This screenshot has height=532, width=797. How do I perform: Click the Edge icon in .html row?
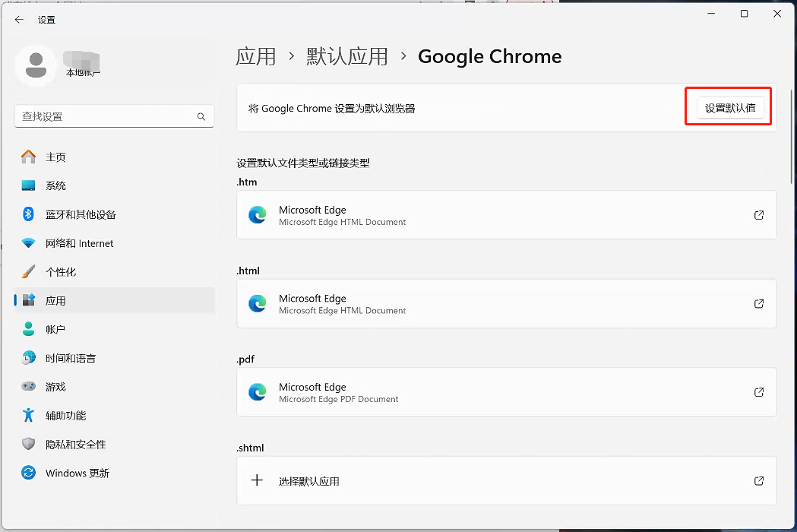[258, 303]
